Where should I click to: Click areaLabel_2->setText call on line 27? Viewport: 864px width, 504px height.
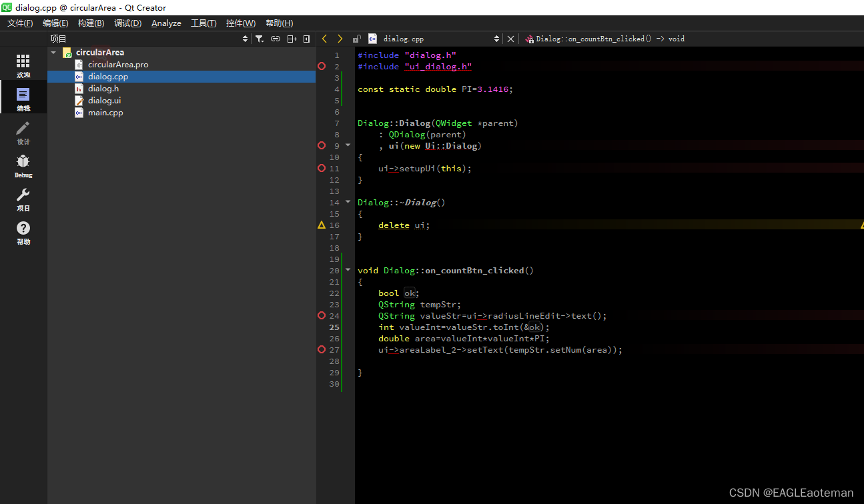[510, 350]
